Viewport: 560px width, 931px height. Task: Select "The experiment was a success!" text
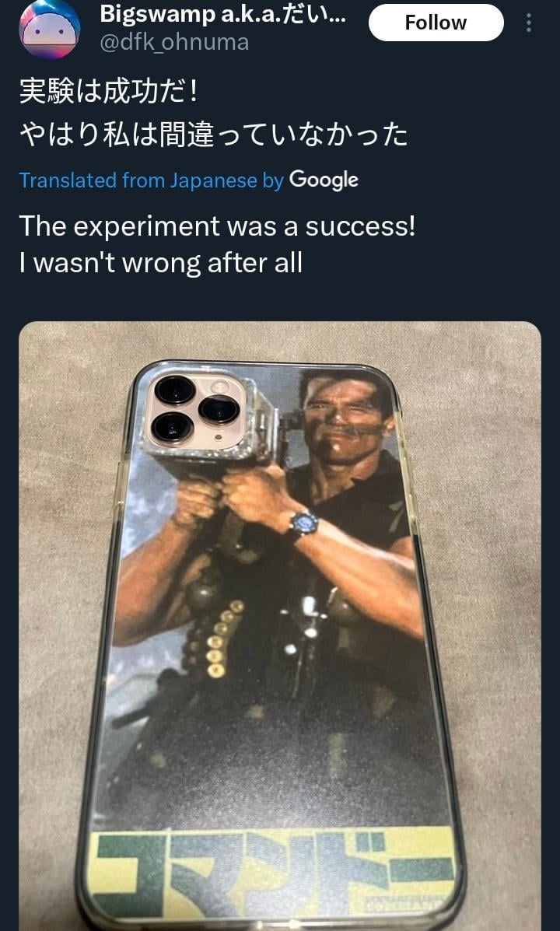click(217, 226)
